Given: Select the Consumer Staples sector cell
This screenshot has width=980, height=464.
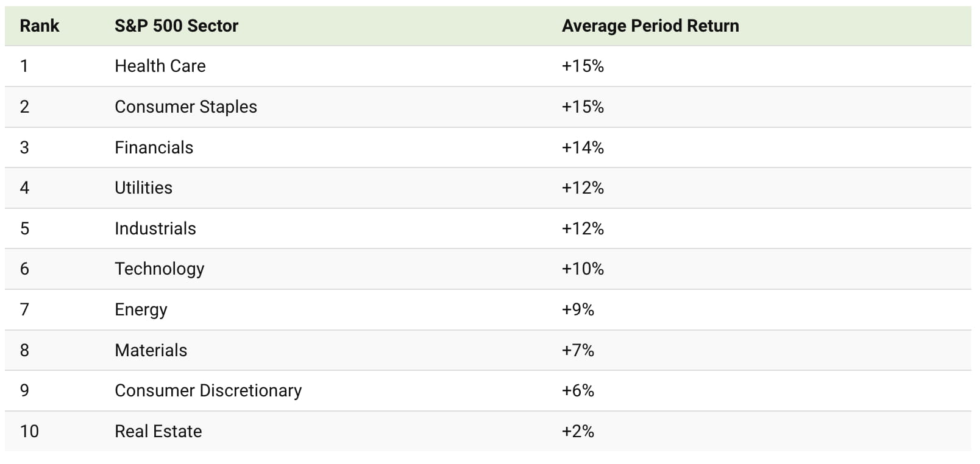Looking at the screenshot, I should click(186, 107).
